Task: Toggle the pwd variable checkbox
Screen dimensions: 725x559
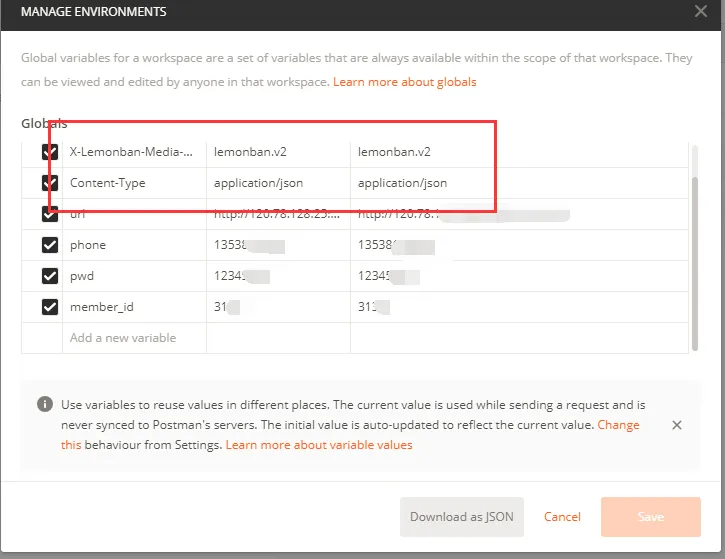Action: click(50, 276)
